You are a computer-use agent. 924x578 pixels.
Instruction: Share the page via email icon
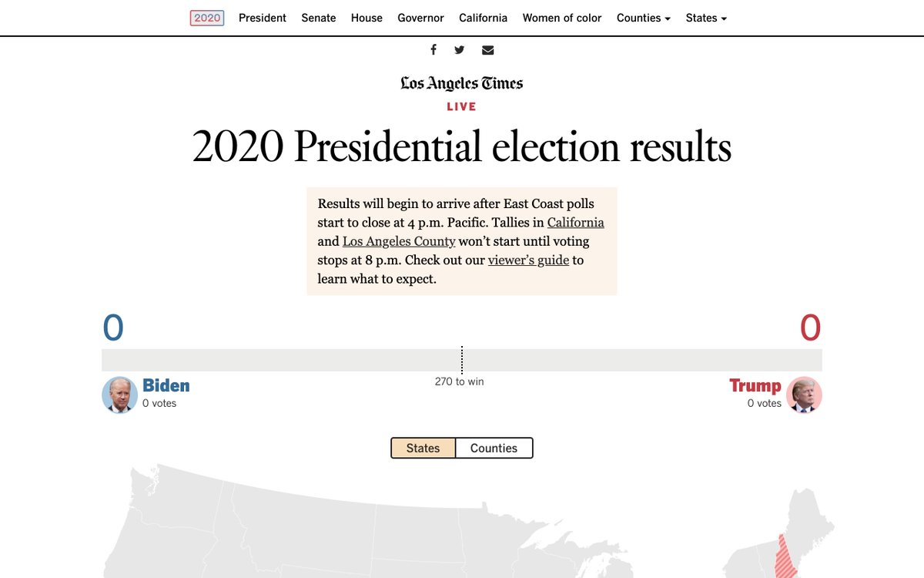tap(487, 50)
